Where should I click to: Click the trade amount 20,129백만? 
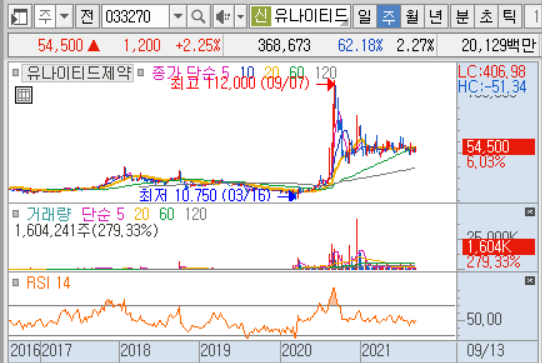click(498, 45)
